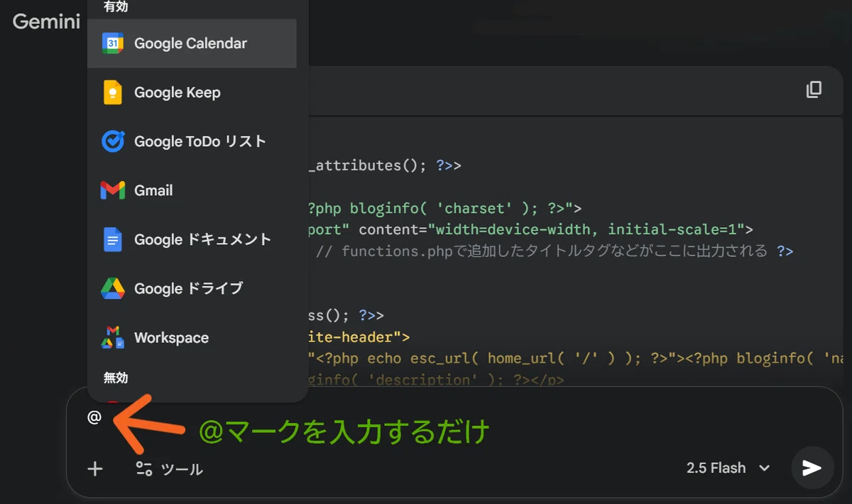
Task: Click the code line with bloginfo charset
Action: coord(445,208)
